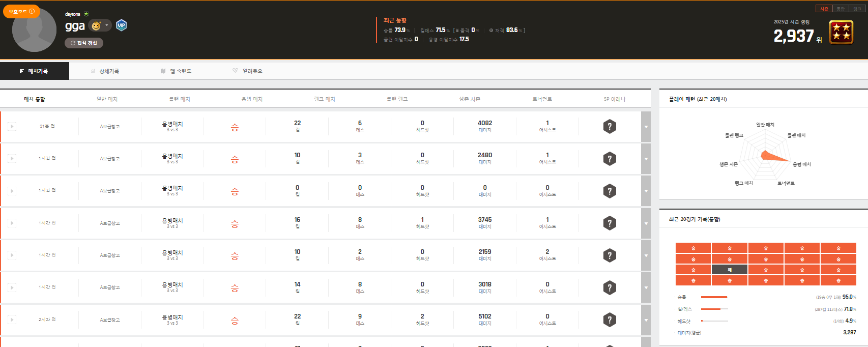Click the dark loss cell in recent-20 grid
Viewport: 868px width, 347px height.
[729, 270]
